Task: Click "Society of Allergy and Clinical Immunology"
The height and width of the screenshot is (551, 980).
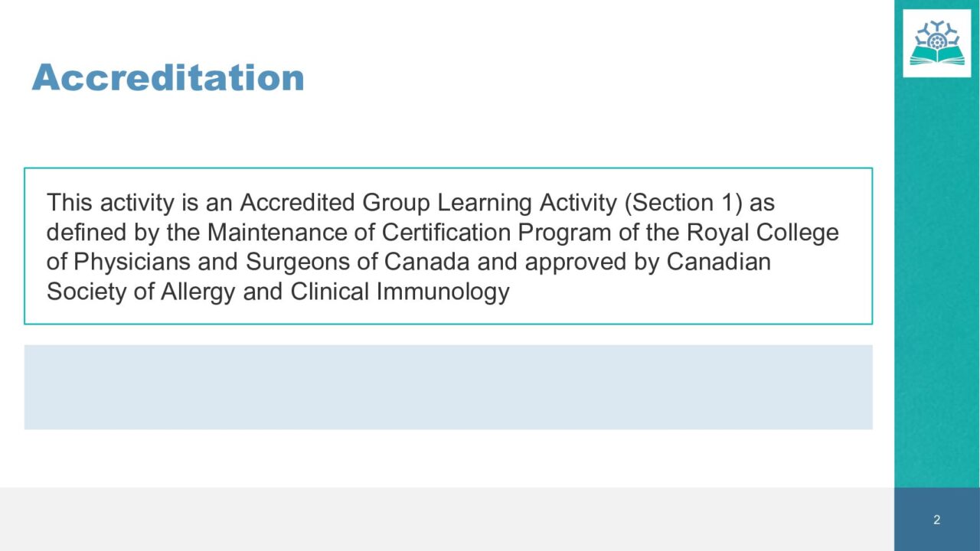Action: (278, 292)
